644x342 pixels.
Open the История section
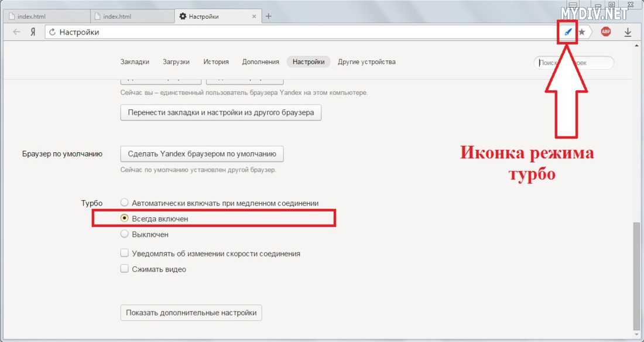pyautogui.click(x=216, y=62)
